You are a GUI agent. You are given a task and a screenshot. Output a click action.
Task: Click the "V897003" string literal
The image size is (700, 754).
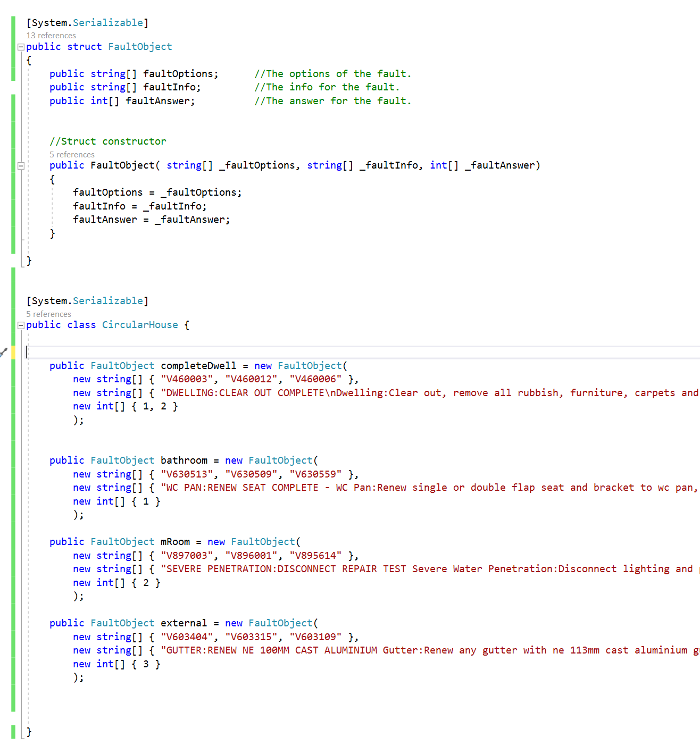pyautogui.click(x=187, y=556)
